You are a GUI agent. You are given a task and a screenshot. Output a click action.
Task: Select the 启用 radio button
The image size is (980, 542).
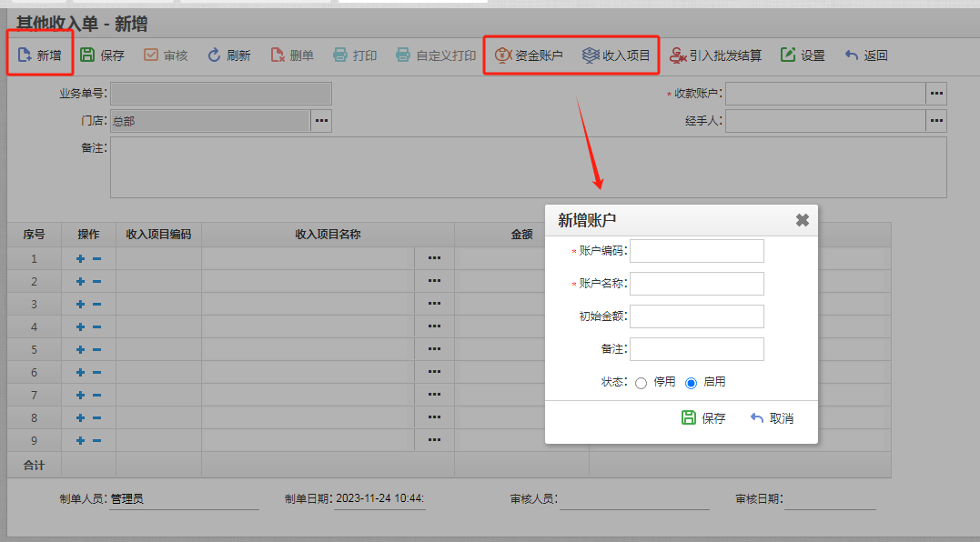click(x=691, y=383)
